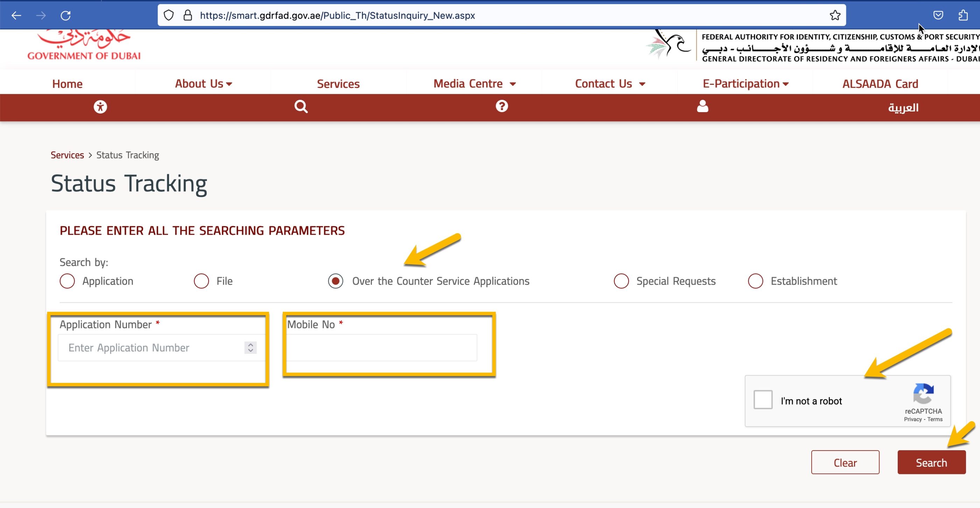This screenshot has width=980, height=508.
Task: Open the Media Centre dropdown
Action: 474,83
